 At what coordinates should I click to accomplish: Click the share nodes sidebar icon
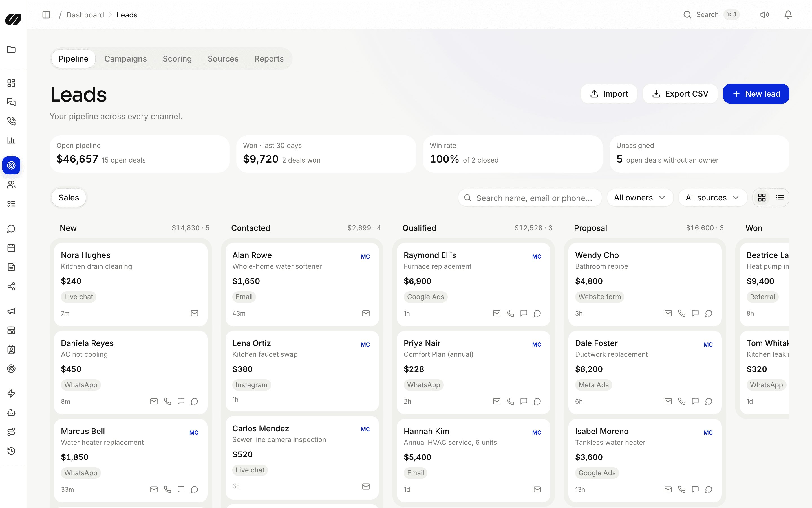pos(11,286)
